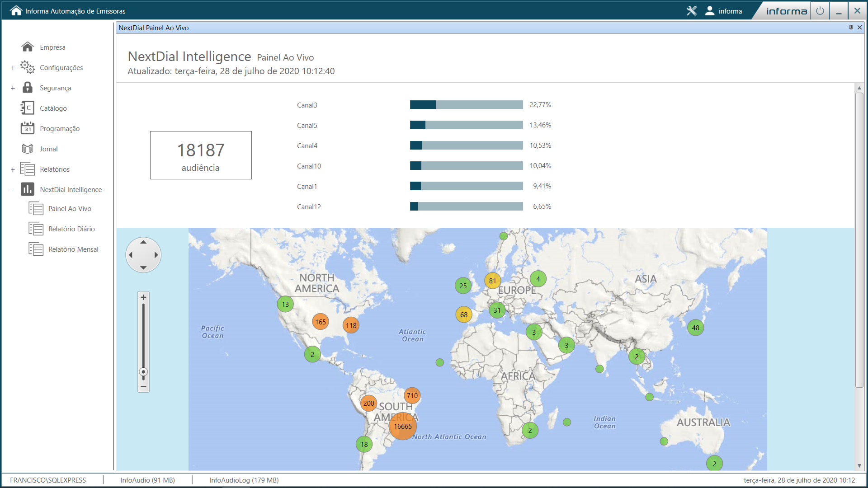Click InfoAudio (91 MB) status entry
Viewport: 868px width, 488px height.
[x=147, y=480]
